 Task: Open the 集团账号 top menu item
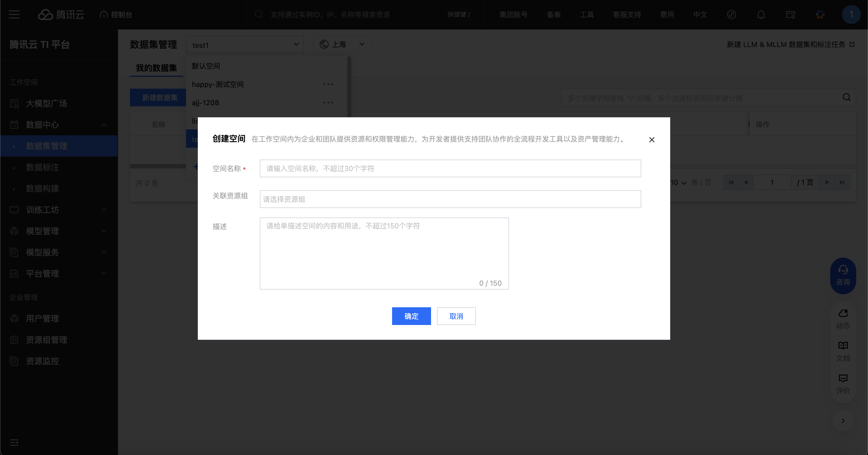513,14
